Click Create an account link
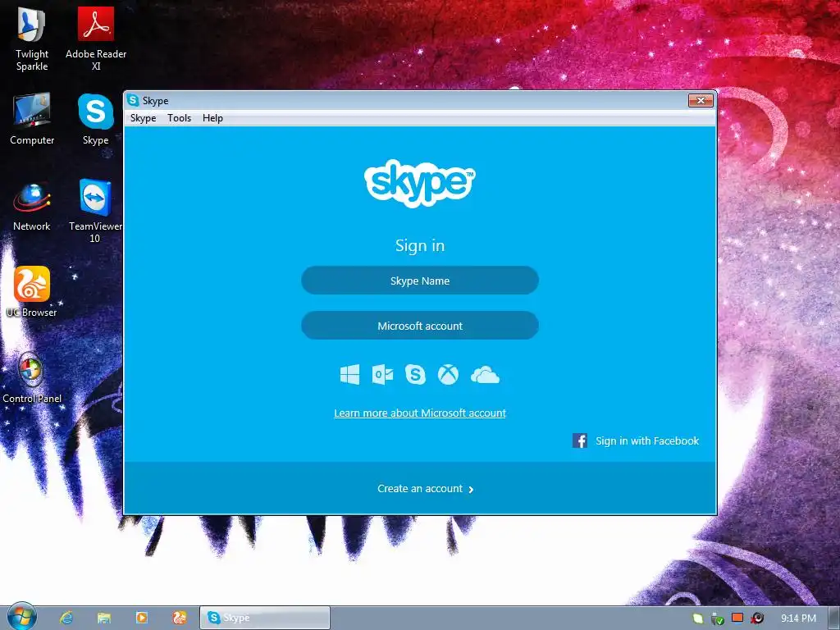The image size is (840, 630). tap(419, 489)
